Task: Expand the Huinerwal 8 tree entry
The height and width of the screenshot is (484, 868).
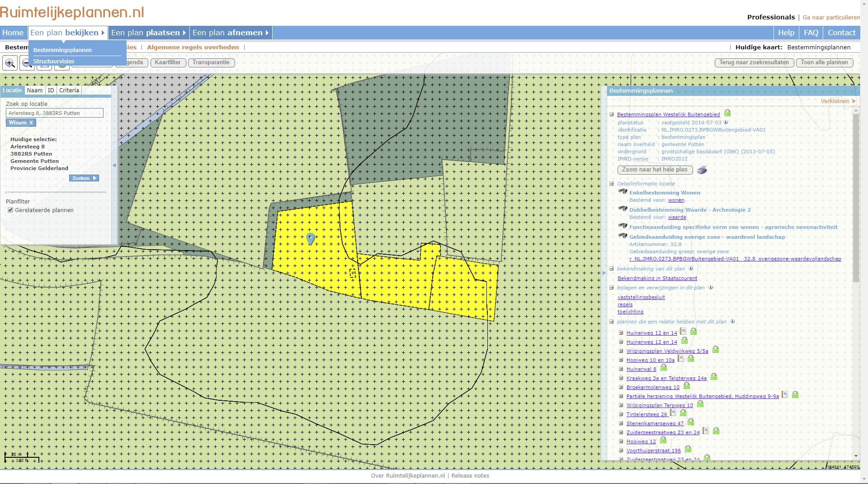Action: pyautogui.click(x=621, y=368)
